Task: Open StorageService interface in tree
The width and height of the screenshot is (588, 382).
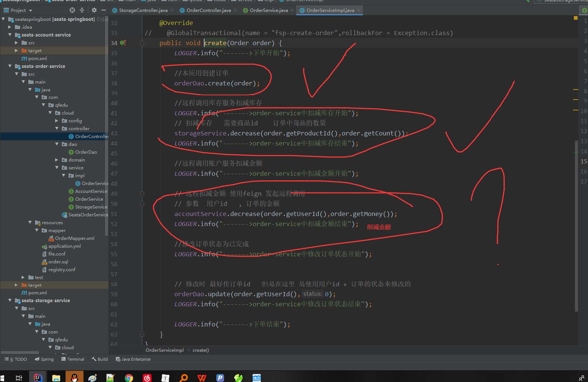Action: (88, 207)
